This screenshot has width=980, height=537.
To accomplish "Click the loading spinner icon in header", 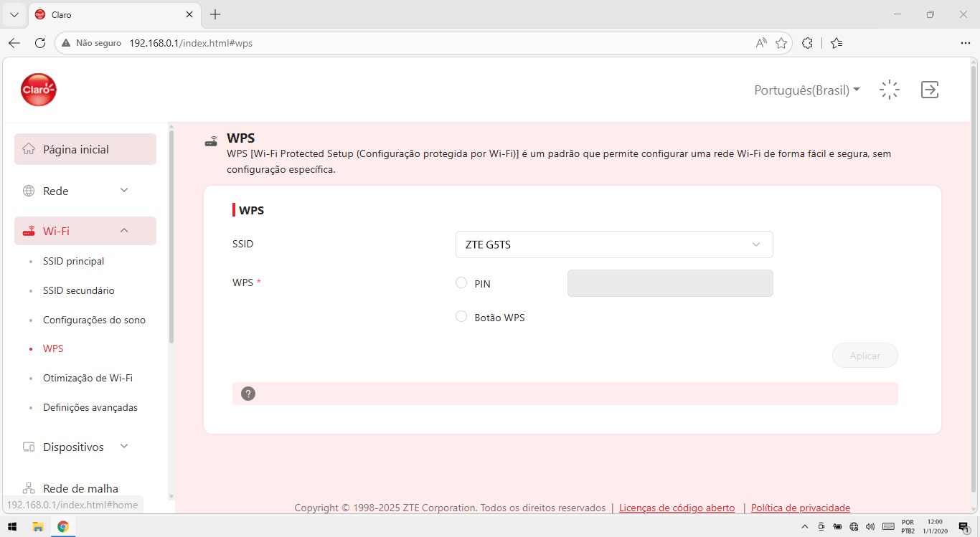I will coord(890,90).
